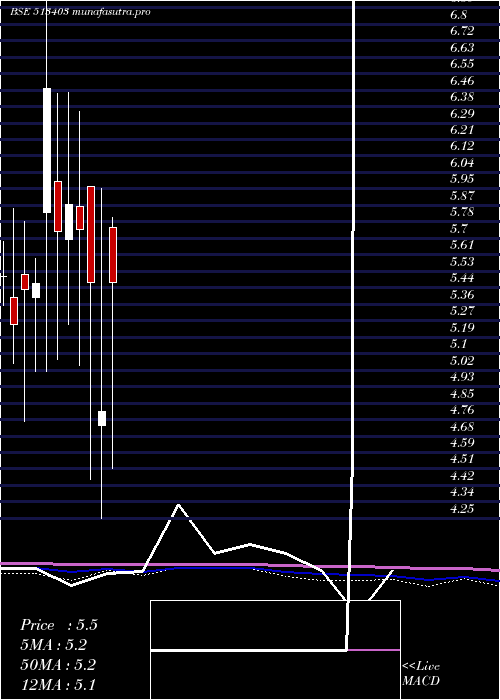Image resolution: width=500 pixels, height=700 pixels.
Task: Select the 4.34 price axis label
Action: pyautogui.click(x=462, y=492)
